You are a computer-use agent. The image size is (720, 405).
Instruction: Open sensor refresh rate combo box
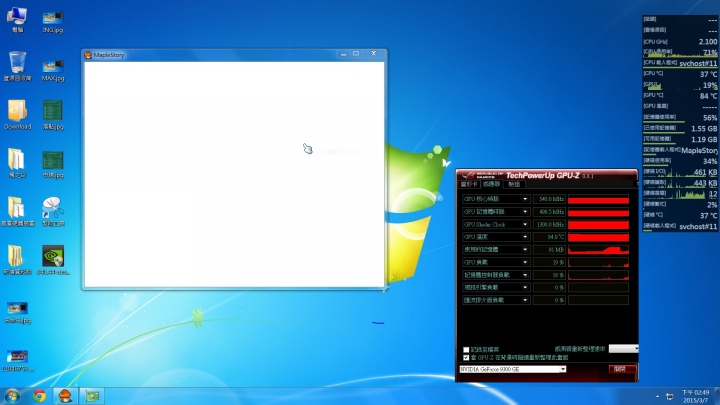pos(624,349)
